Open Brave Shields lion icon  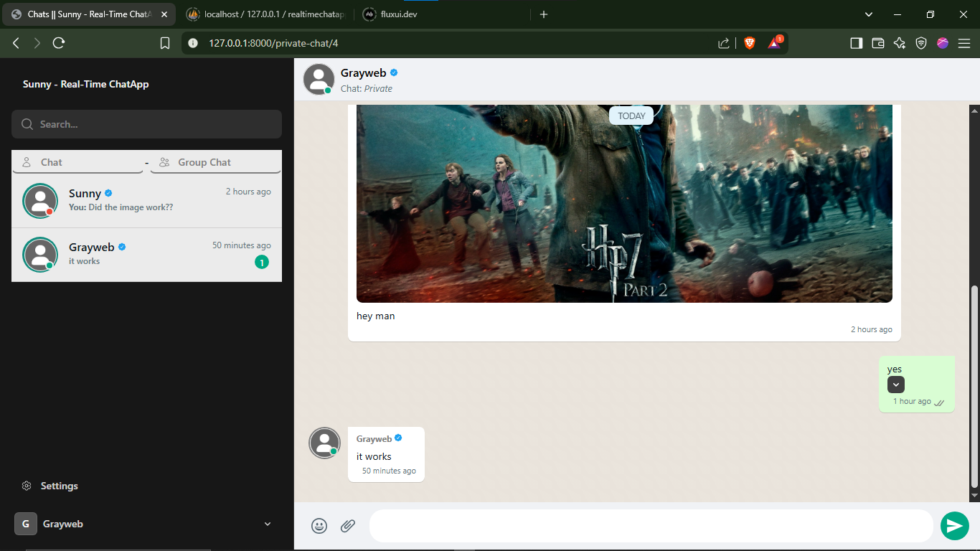click(x=750, y=43)
